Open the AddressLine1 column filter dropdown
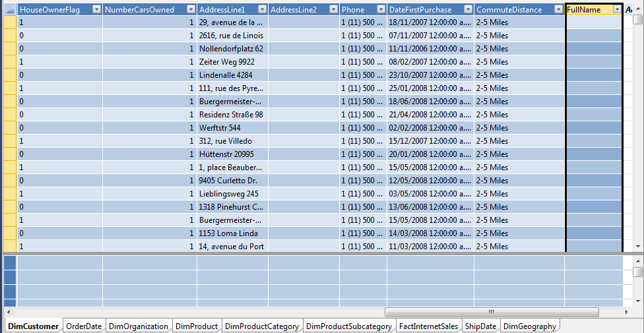 [x=262, y=10]
